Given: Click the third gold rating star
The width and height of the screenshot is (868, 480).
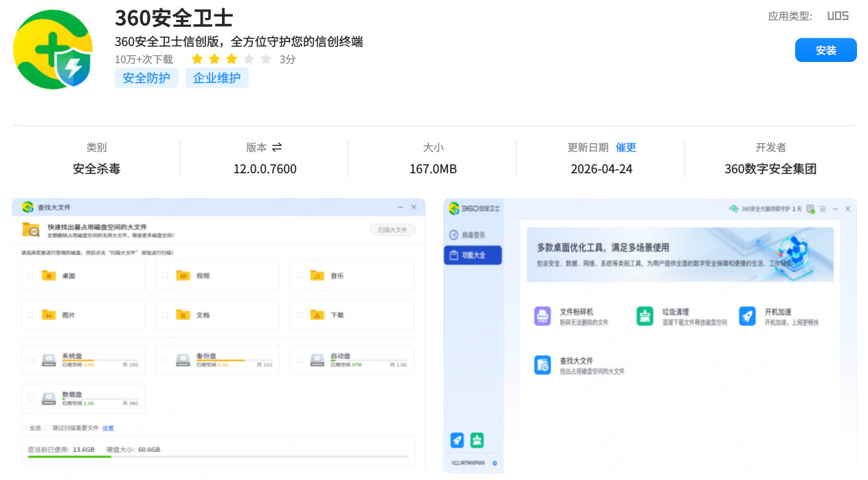Looking at the screenshot, I should coord(232,59).
